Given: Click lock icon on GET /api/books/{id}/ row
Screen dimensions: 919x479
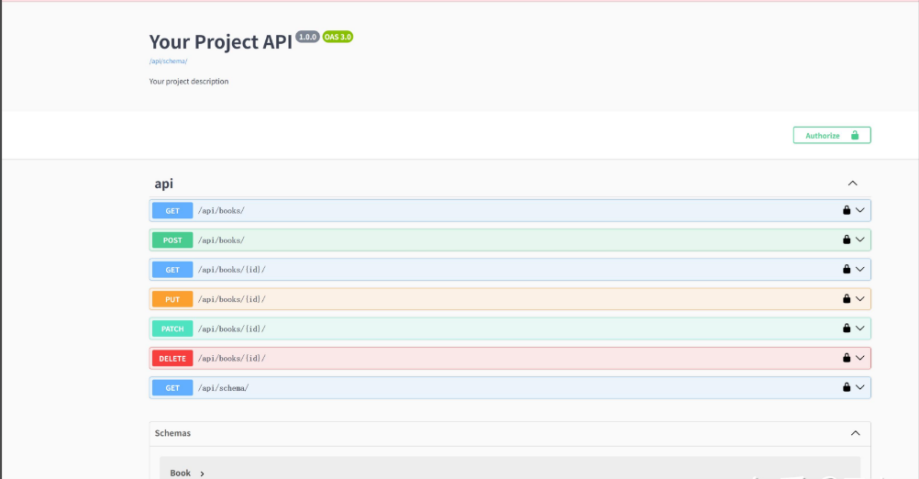Looking at the screenshot, I should [846, 269].
